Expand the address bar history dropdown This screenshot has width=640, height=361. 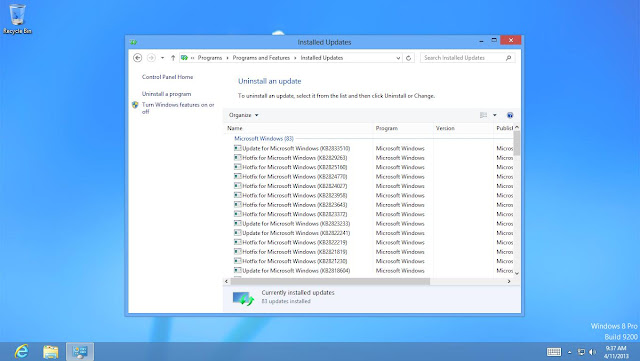coord(398,58)
